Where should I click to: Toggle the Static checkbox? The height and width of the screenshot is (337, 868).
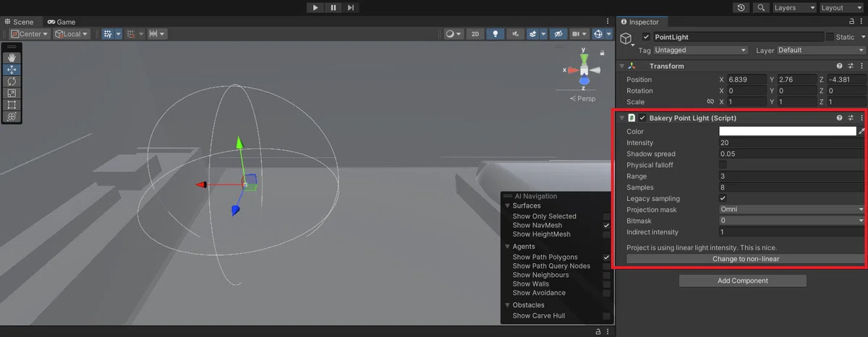tap(830, 36)
